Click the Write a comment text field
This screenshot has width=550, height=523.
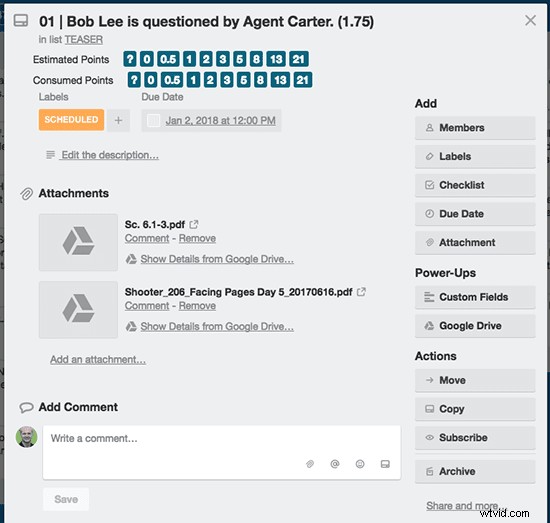[222, 452]
